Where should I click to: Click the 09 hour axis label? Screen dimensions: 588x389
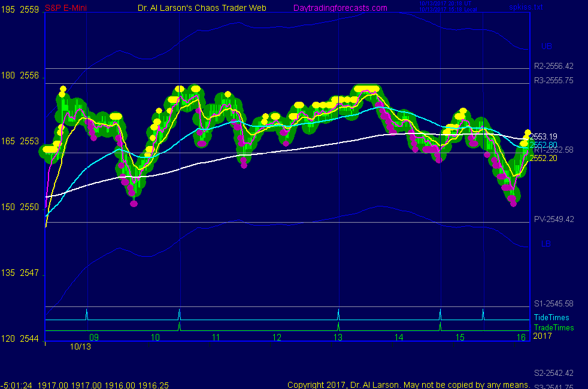pos(94,338)
